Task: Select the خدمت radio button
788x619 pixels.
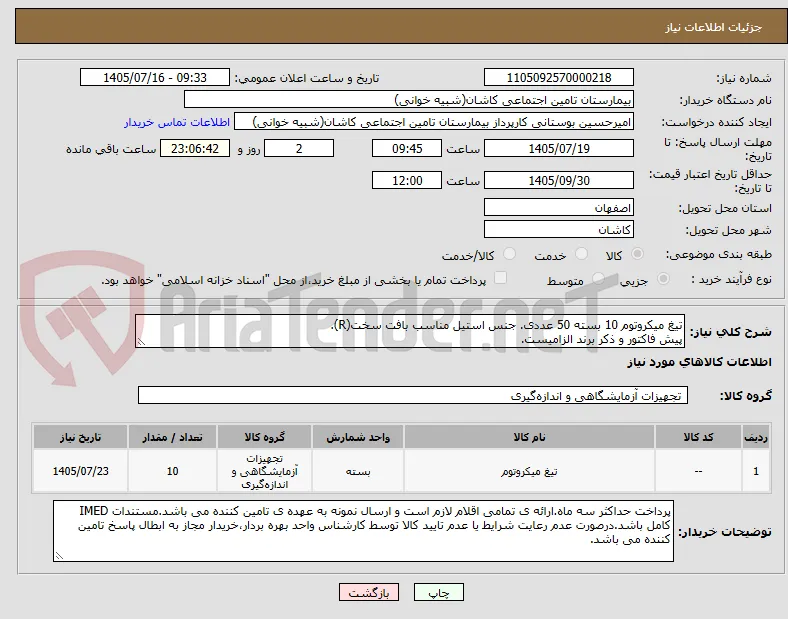Action: [x=581, y=254]
